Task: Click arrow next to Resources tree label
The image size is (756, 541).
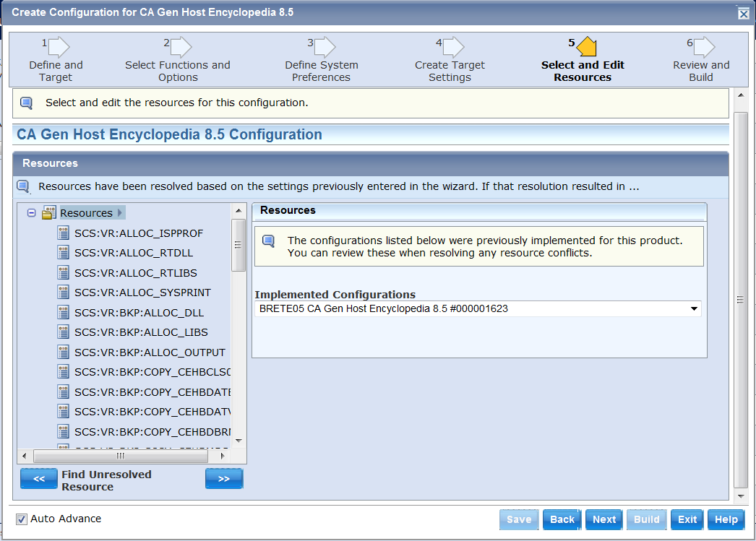Action: 120,212
